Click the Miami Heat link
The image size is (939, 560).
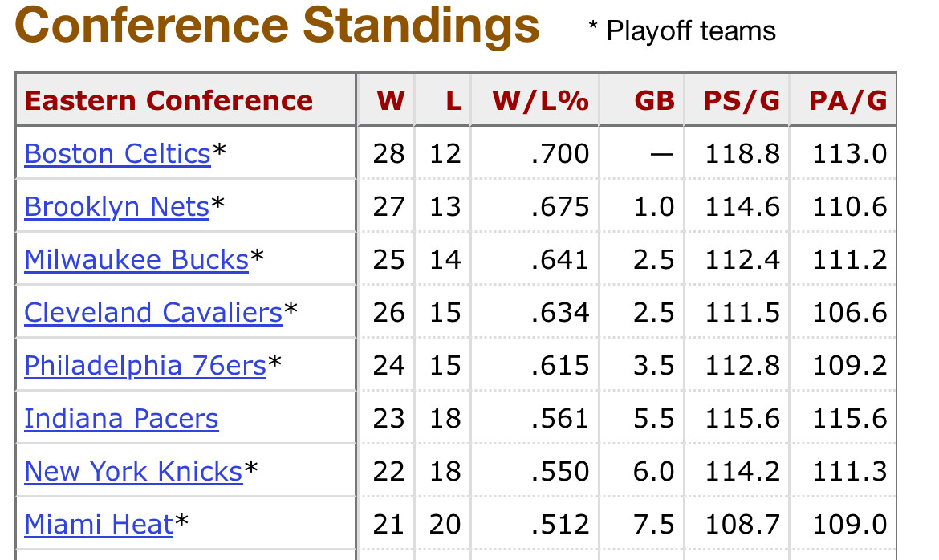99,525
